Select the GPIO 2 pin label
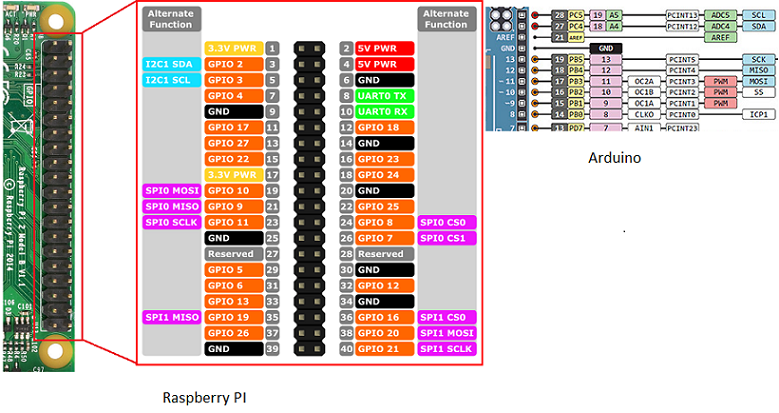This screenshot has height=413, width=779. pyautogui.click(x=234, y=64)
